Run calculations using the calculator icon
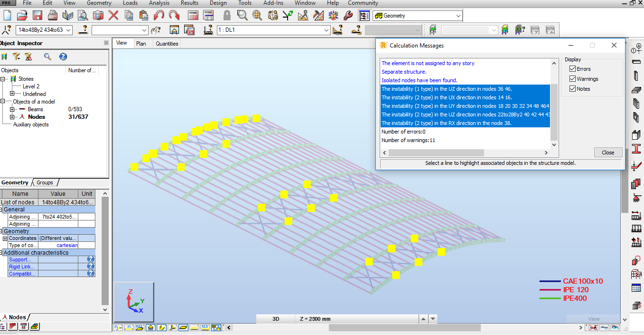 (193, 15)
